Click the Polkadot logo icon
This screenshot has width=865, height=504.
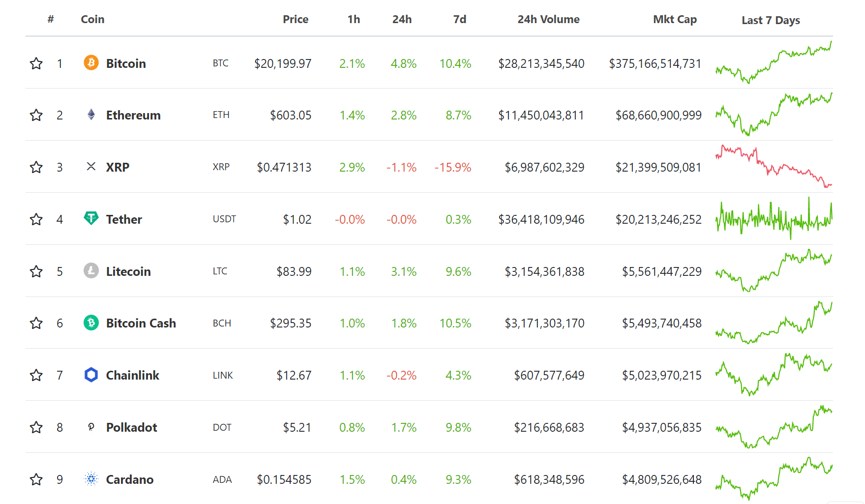(x=91, y=427)
